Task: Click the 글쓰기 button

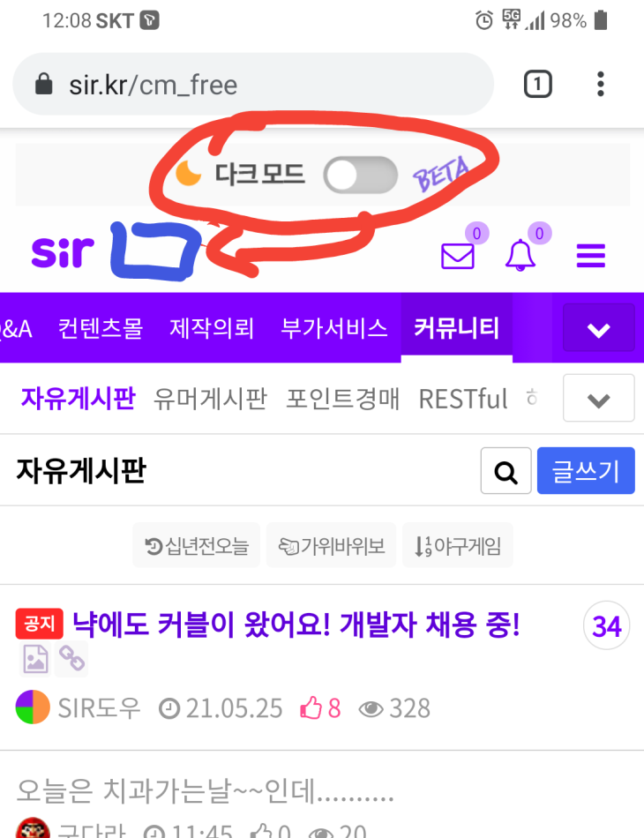Action: [586, 471]
